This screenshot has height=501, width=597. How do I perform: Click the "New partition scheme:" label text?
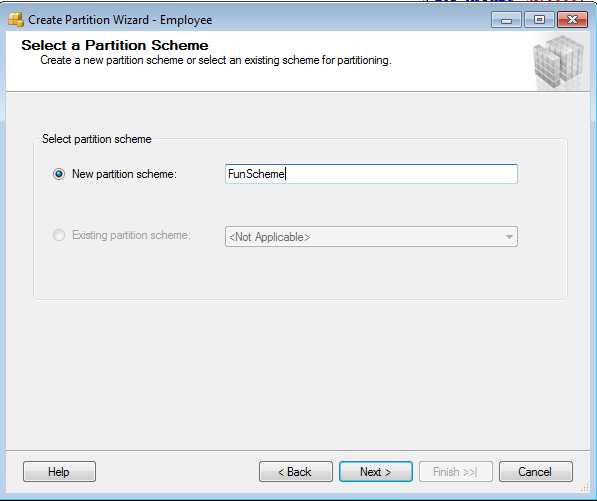(x=124, y=174)
